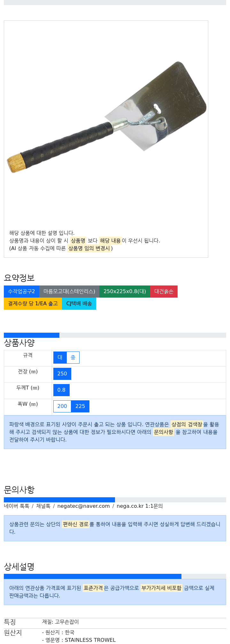This screenshot has height=644, width=230.
Task: Click the 상품사양 section progress bar
Action: pyautogui.click(x=115, y=335)
